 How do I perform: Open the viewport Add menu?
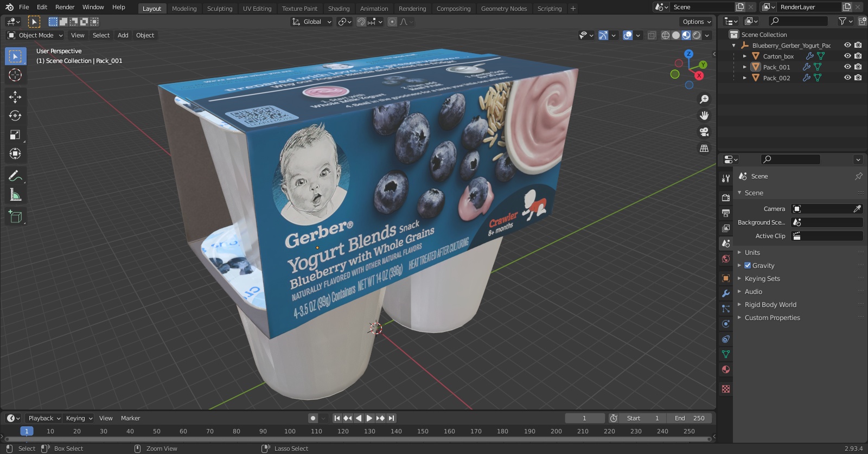(123, 35)
